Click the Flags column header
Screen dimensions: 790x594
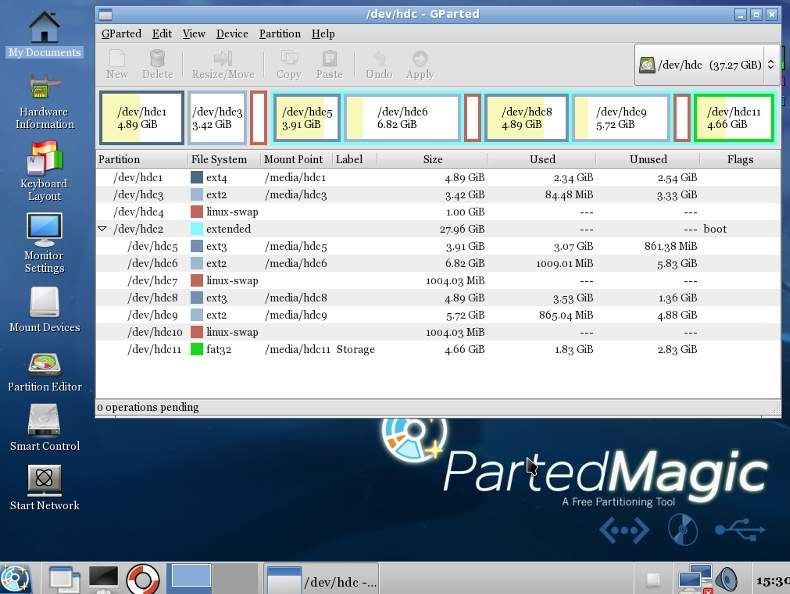point(740,159)
